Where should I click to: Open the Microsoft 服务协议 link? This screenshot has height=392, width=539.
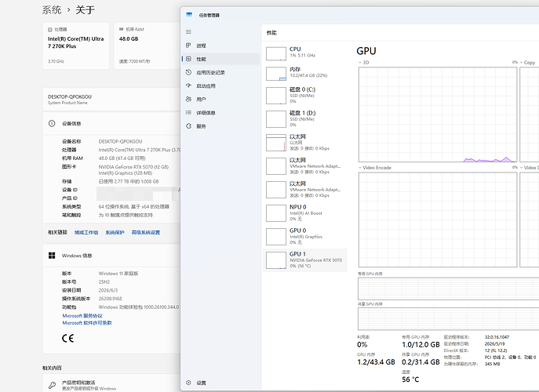(x=82, y=316)
